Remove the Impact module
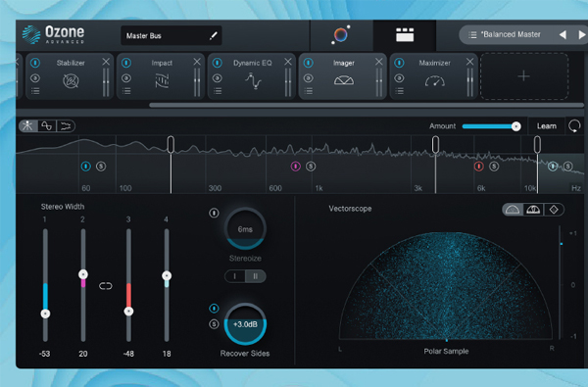The width and height of the screenshot is (588, 387). 197,62
